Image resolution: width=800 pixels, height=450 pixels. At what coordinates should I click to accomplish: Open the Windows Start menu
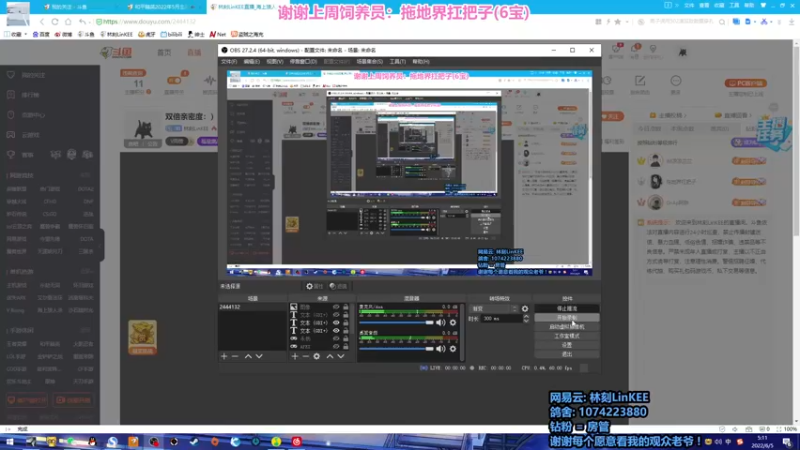9,442
